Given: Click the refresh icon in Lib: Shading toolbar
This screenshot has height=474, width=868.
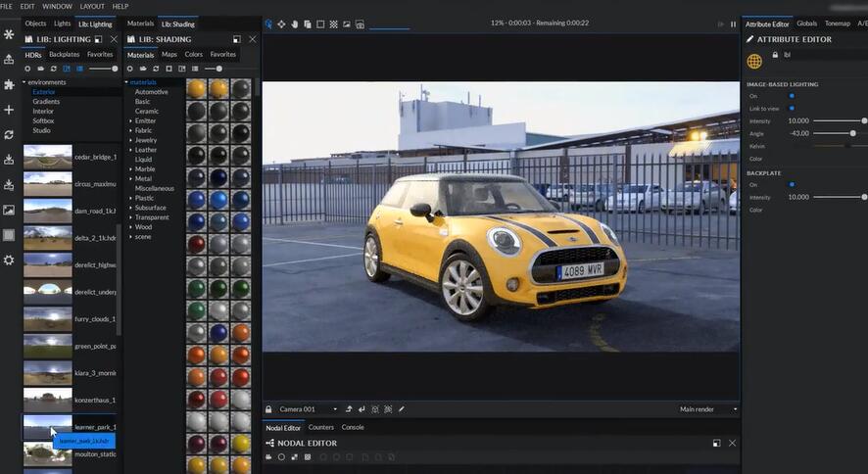Looking at the screenshot, I should 156,69.
